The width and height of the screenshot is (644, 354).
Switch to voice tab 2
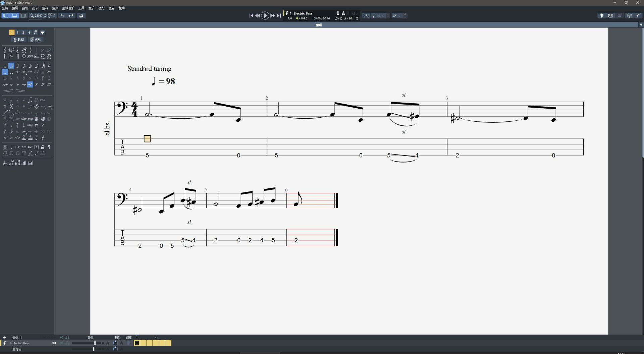coord(17,32)
